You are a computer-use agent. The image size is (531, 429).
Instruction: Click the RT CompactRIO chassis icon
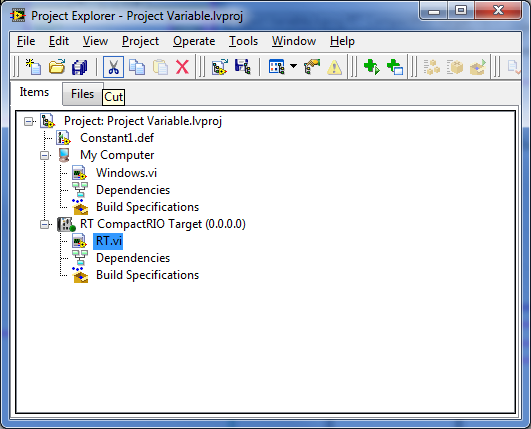66,224
